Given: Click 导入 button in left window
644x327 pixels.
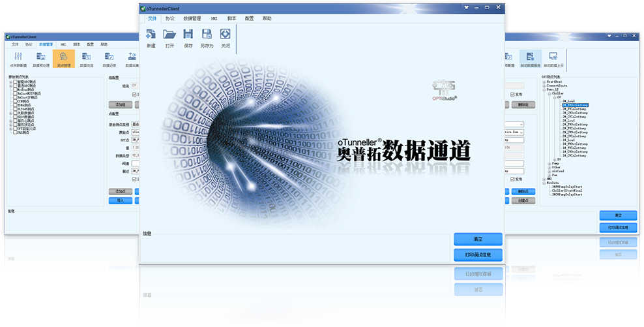Looking at the screenshot, I should pos(121,201).
